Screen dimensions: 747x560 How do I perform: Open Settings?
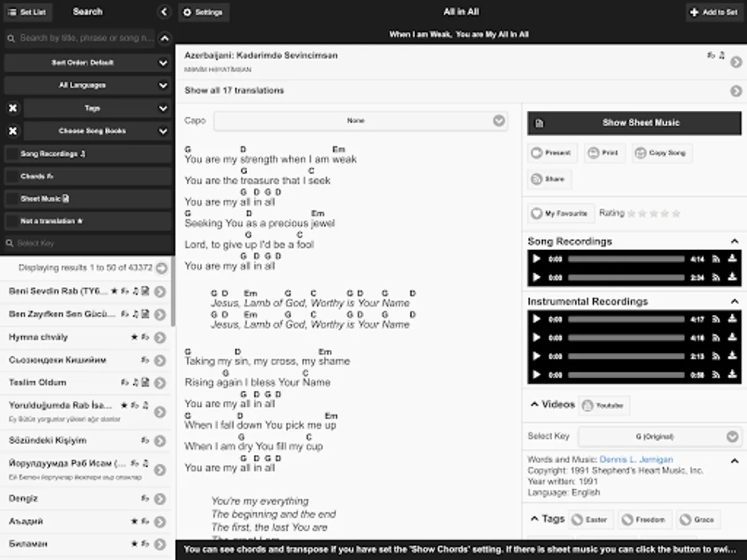(204, 12)
